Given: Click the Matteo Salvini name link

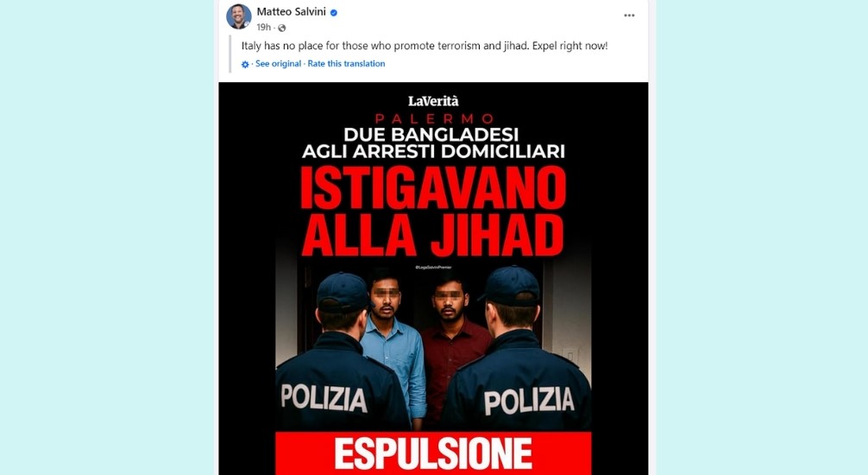Looking at the screenshot, I should pos(291,11).
